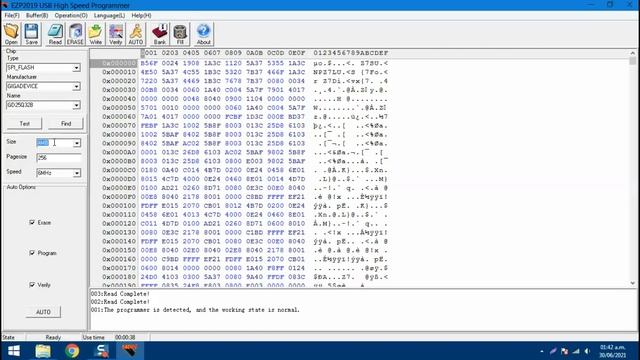This screenshot has height=360, width=640.
Task: Switch to the programmer app in the taskbar
Action: [130, 351]
